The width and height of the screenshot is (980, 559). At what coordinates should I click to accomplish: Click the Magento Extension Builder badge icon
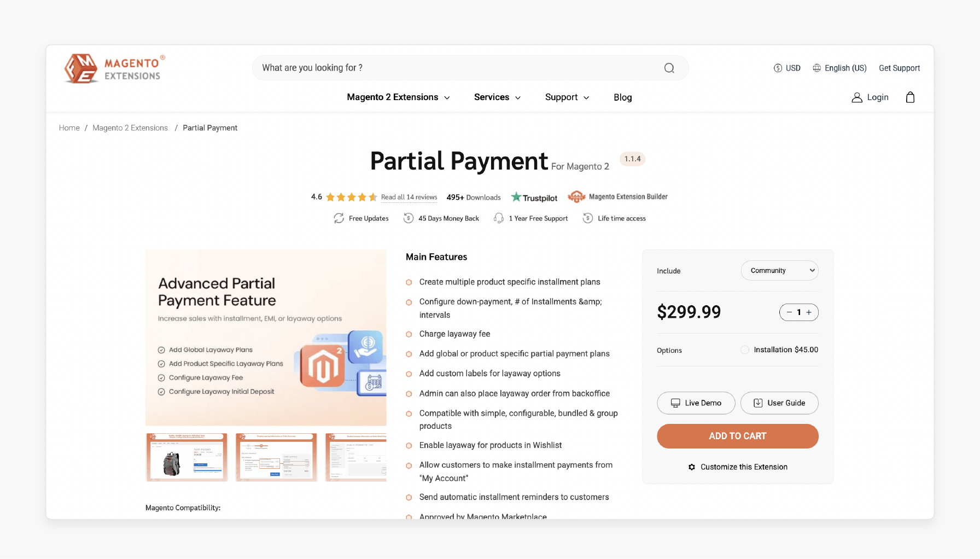click(576, 197)
